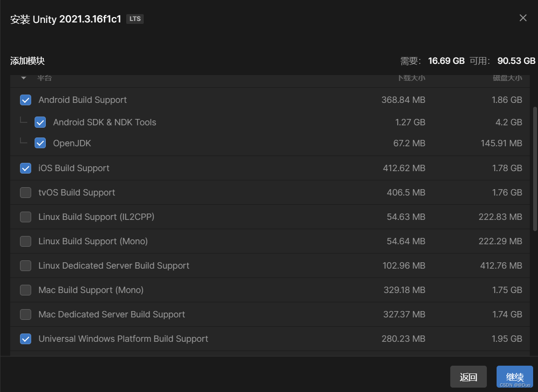The height and width of the screenshot is (392, 538).
Task: Click the 添加模块 heading
Action: [27, 61]
